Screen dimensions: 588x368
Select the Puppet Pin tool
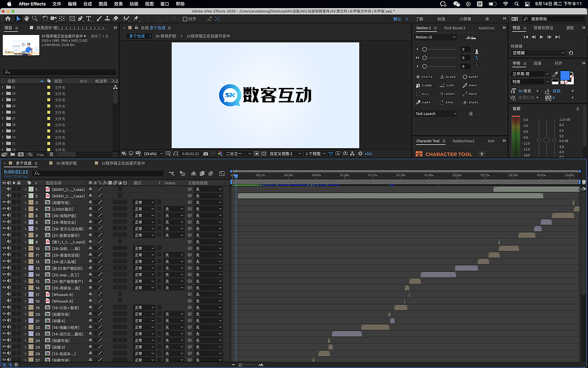click(136, 19)
